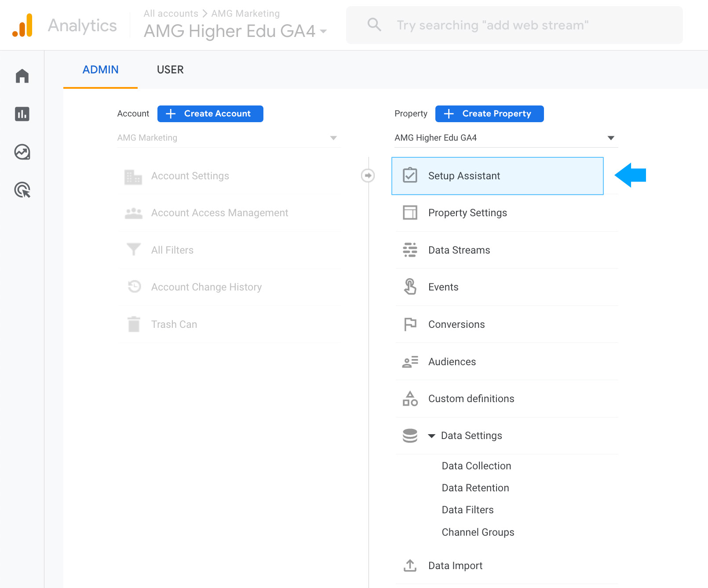Collapse the Data Settings section
Screen dimensions: 708x588
(432, 436)
